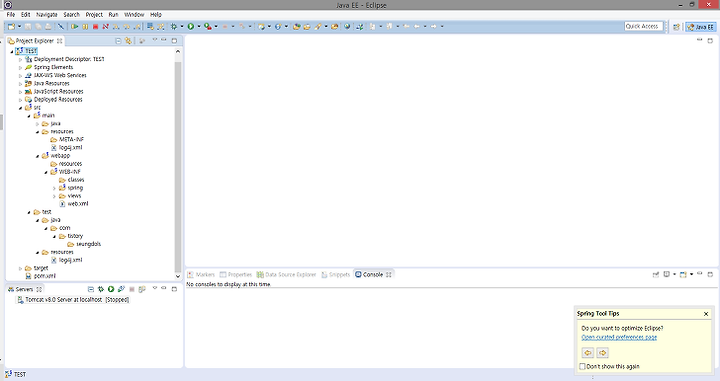Expand the Deployment Descriptor: TEST node

20,60
